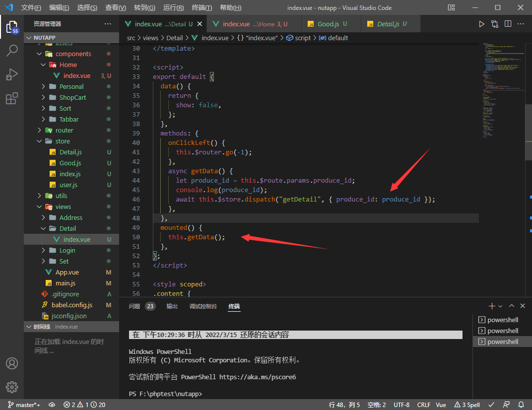Viewport: 532px width, 410px height.
Task: Click the Detail breadcrumb folder
Action: tap(174, 38)
